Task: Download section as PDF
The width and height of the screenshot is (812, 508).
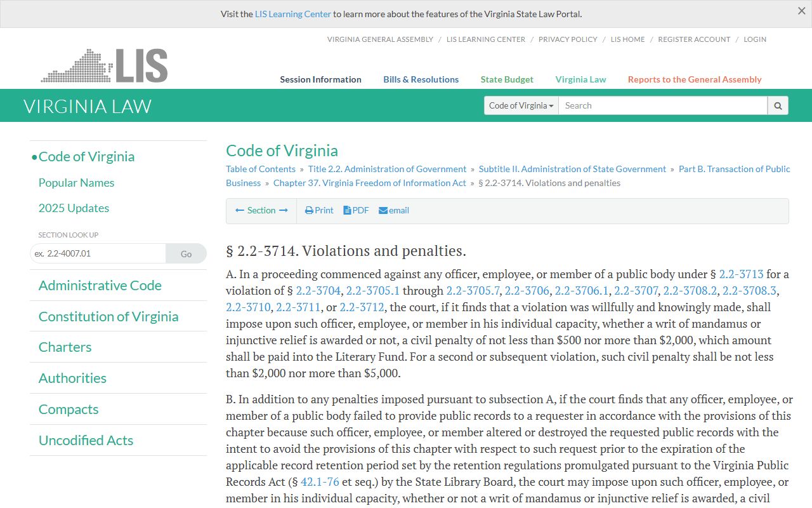Action: pyautogui.click(x=356, y=210)
